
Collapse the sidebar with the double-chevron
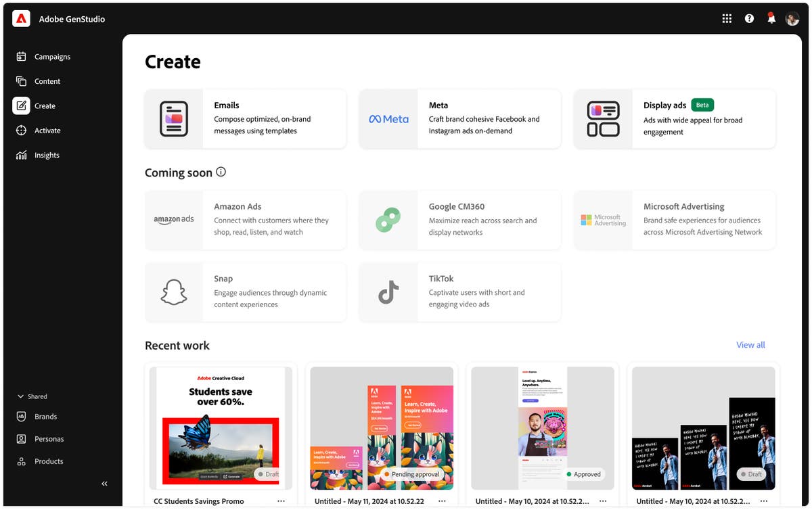point(104,483)
